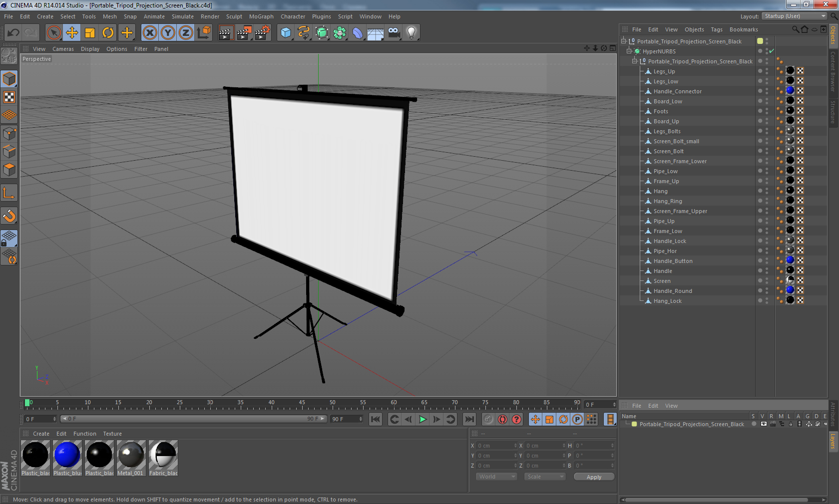The height and width of the screenshot is (504, 839).
Task: Open the Mesh menu
Action: (110, 16)
